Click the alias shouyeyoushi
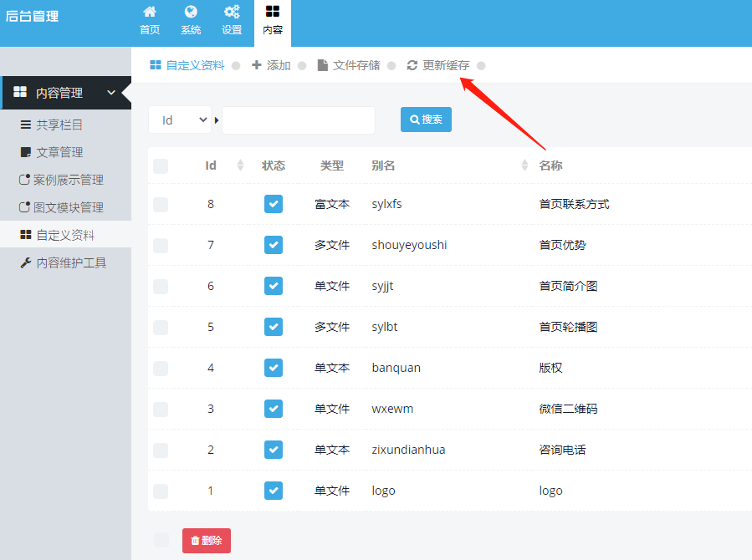The image size is (752, 560). click(409, 245)
